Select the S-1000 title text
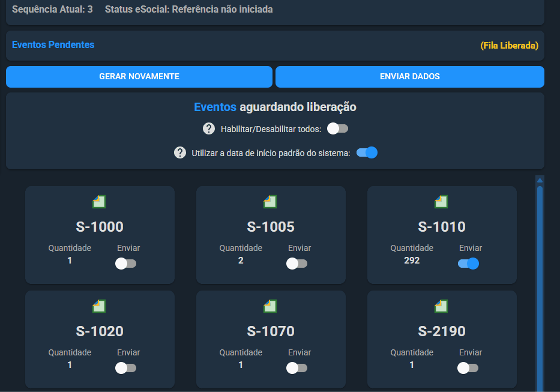The image size is (560, 392). tap(100, 227)
